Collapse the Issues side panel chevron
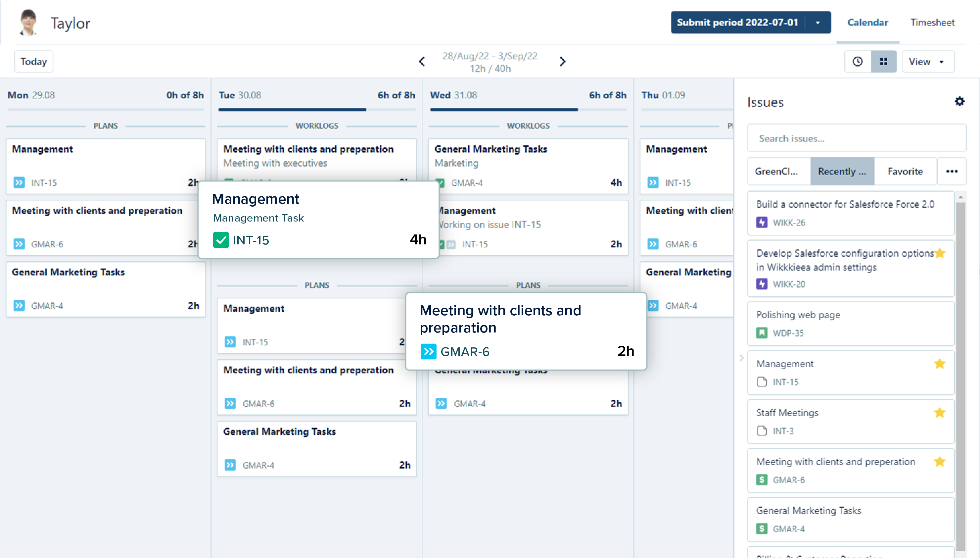The width and height of the screenshot is (980, 558). (x=741, y=358)
